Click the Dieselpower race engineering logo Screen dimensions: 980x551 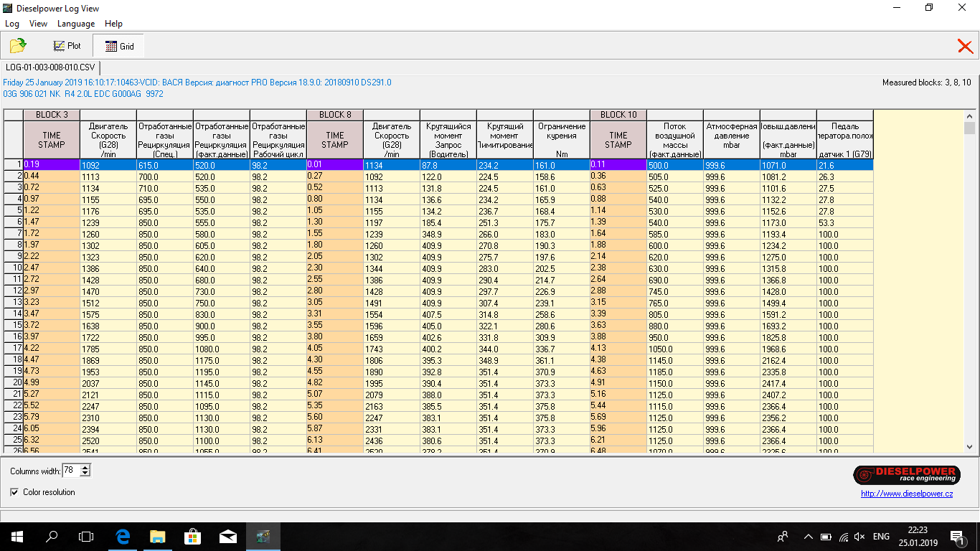point(906,475)
